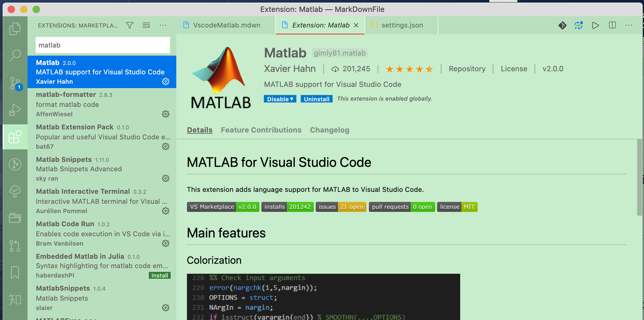Install the Embedded Matlab in Julia extension
Viewport: 644px width, 320px height.
(160, 275)
